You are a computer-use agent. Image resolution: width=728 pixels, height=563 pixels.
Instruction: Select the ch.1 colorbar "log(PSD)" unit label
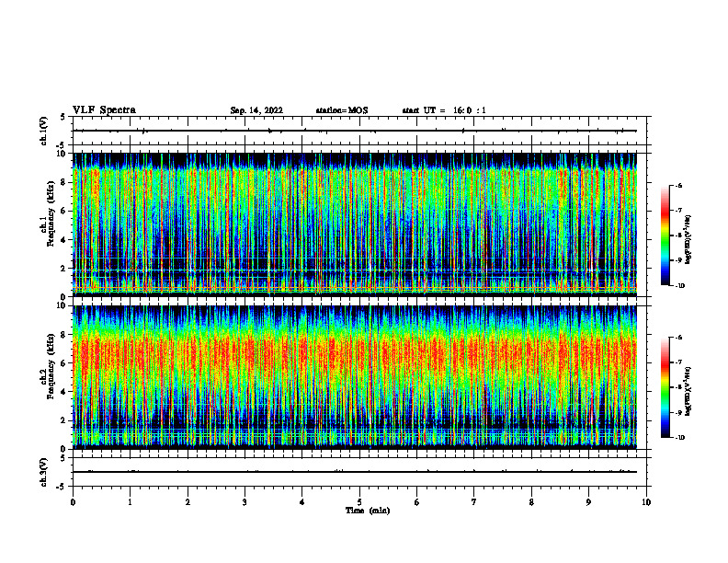click(x=688, y=239)
